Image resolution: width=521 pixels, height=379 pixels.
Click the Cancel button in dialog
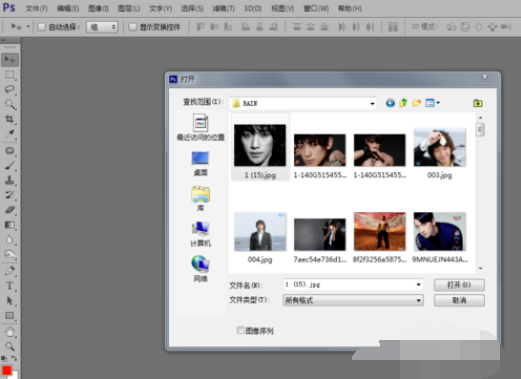(459, 300)
